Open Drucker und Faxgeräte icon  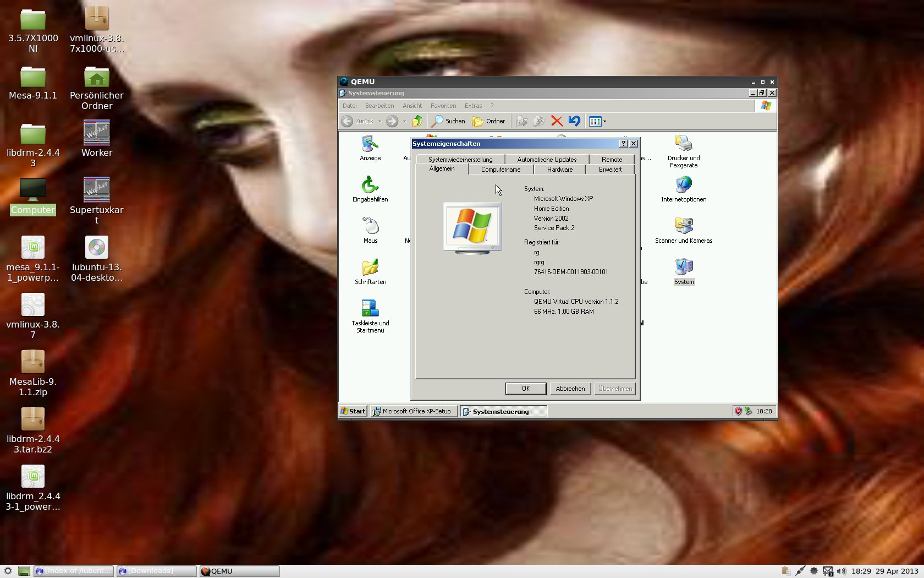tap(684, 145)
